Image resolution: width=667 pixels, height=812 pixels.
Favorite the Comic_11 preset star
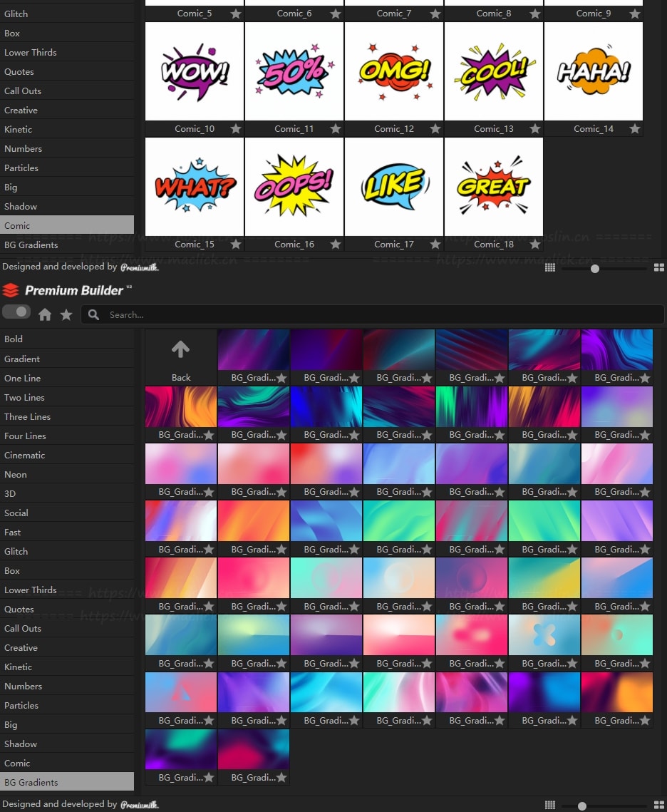pos(336,128)
